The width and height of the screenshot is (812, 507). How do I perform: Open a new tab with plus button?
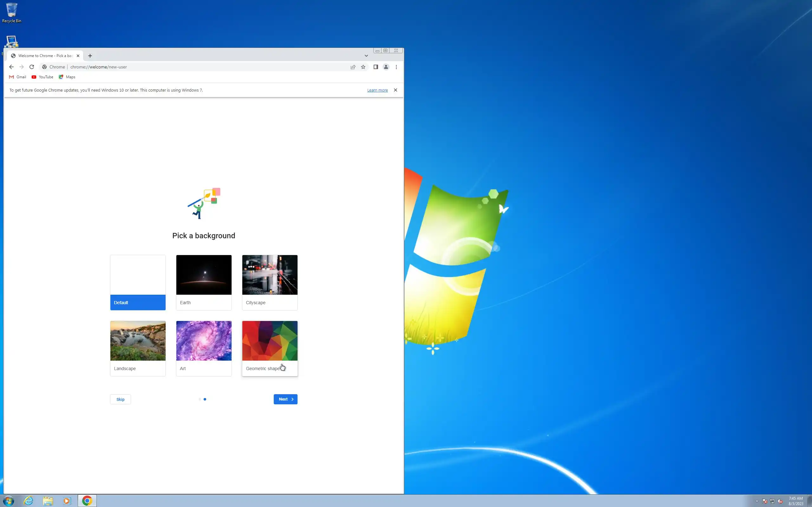click(x=90, y=56)
